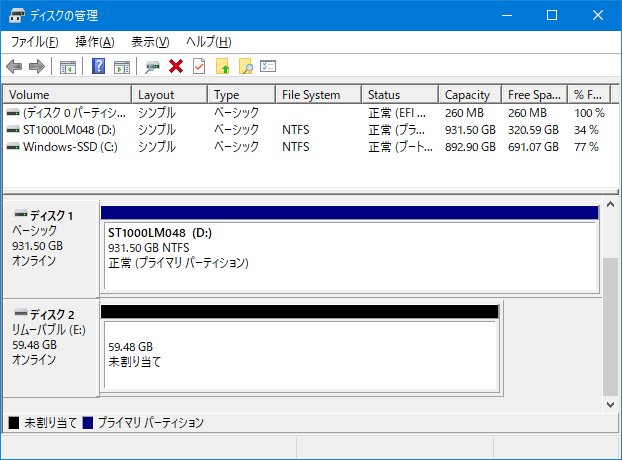Click the connect/refresh disk toolbar icon

pos(152,67)
